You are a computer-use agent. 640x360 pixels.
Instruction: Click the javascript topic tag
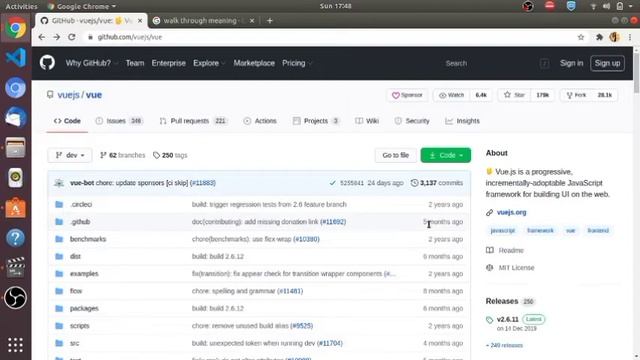(502, 231)
